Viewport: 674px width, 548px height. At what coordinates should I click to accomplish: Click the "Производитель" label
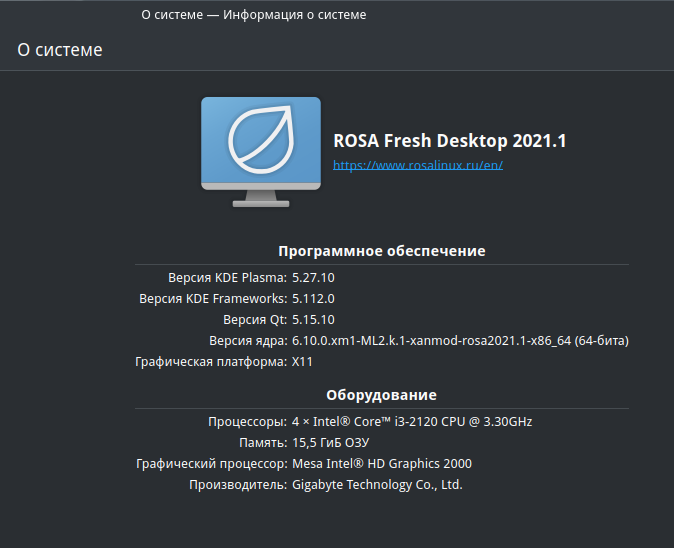tap(237, 484)
